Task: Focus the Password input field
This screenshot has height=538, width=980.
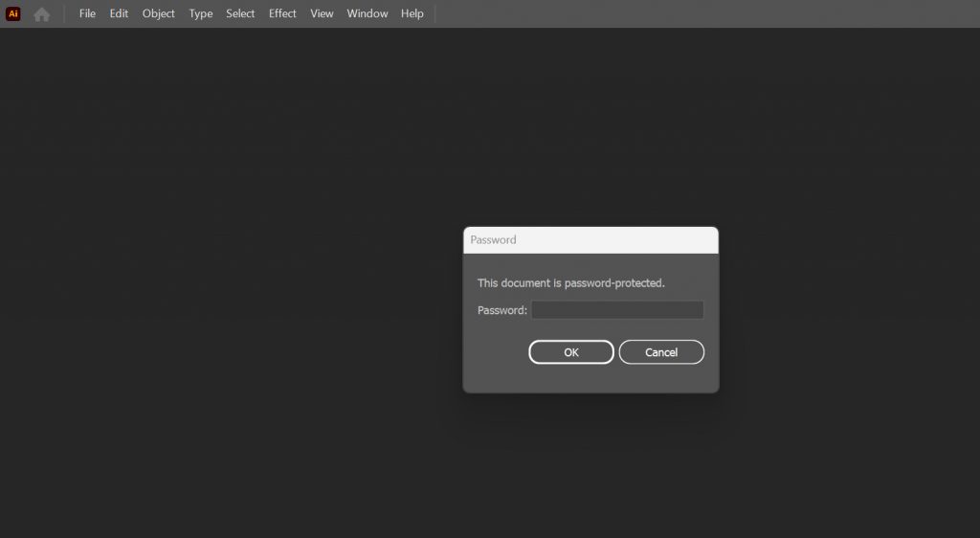Action: point(617,310)
